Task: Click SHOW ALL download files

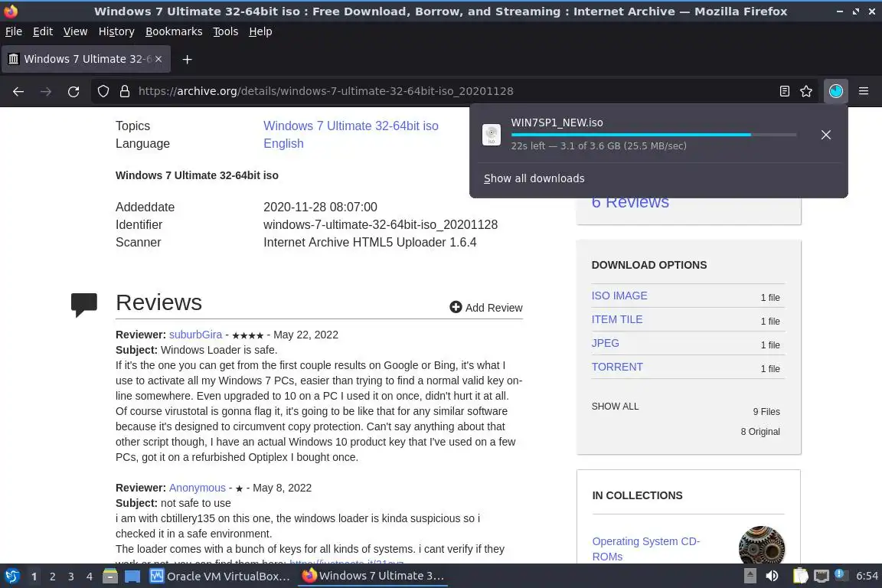Action: click(x=615, y=407)
